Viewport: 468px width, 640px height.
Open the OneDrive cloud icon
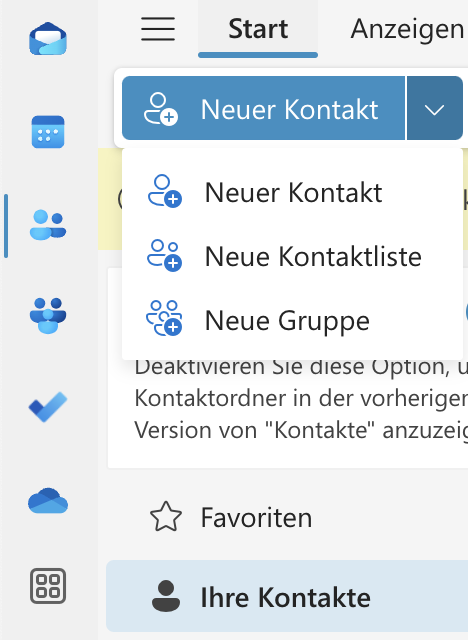48,500
